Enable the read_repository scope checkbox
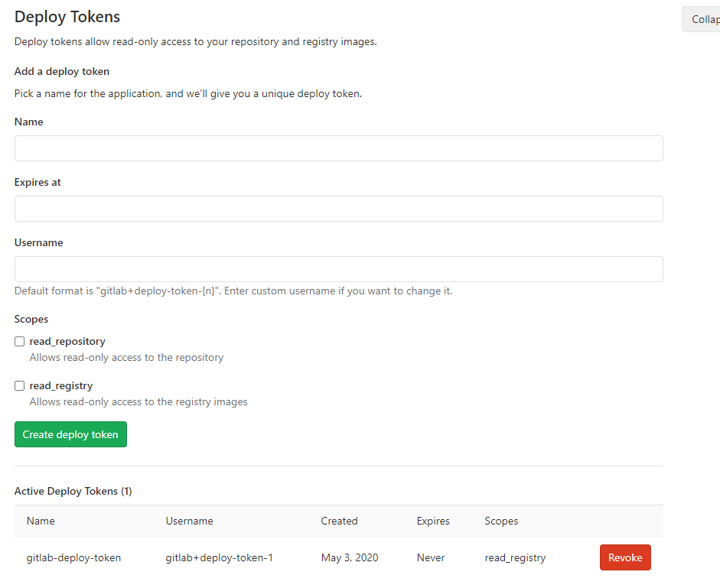 pos(19,342)
